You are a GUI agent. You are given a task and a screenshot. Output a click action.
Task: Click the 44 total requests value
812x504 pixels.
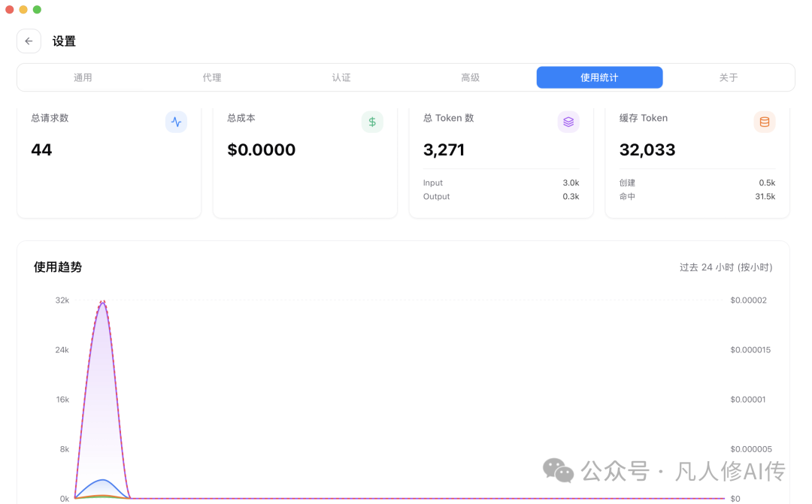[41, 149]
